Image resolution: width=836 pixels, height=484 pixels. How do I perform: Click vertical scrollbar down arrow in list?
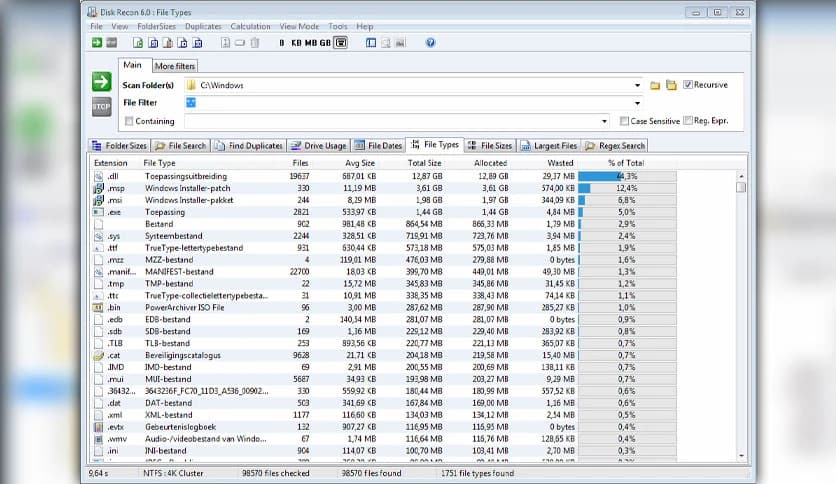741,456
